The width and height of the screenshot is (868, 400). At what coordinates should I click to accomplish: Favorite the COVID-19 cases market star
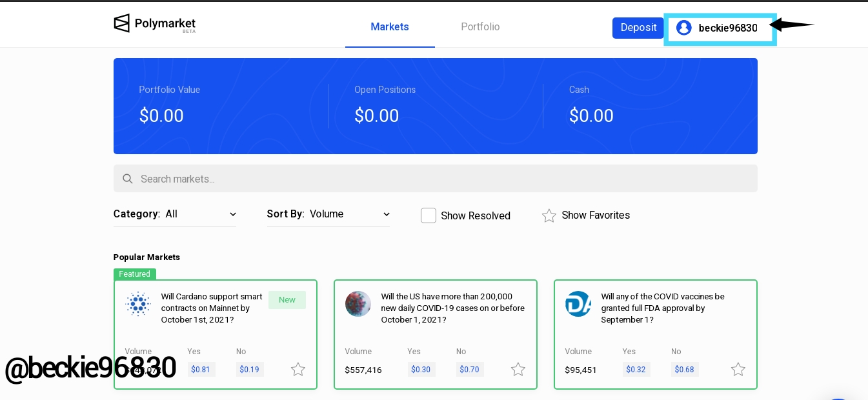[518, 369]
